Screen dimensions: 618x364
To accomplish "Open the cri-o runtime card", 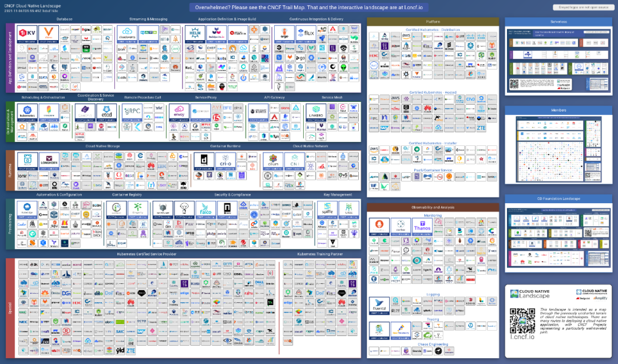I will [225, 162].
